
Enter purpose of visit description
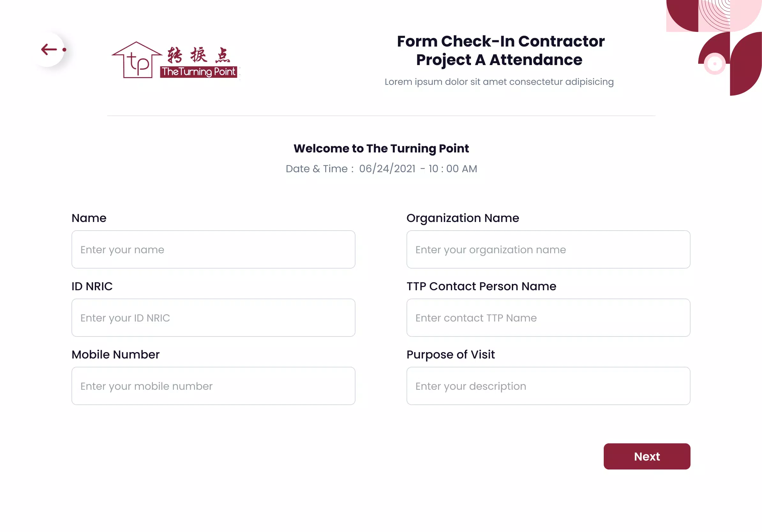pyautogui.click(x=548, y=386)
